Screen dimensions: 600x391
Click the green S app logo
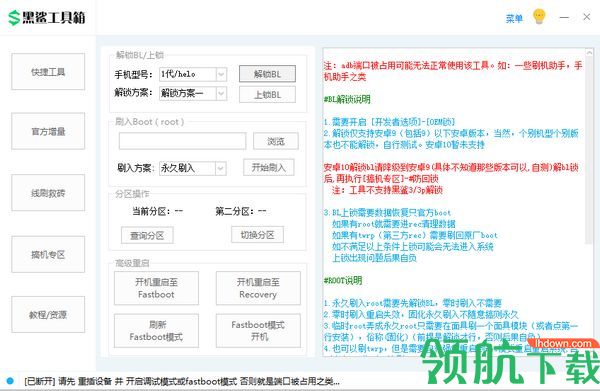click(14, 18)
